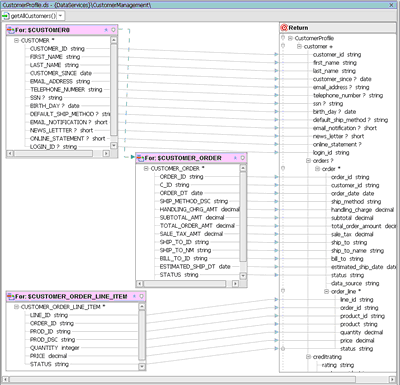
Task: Collapse the customer node in Return
Action: coord(299,46)
